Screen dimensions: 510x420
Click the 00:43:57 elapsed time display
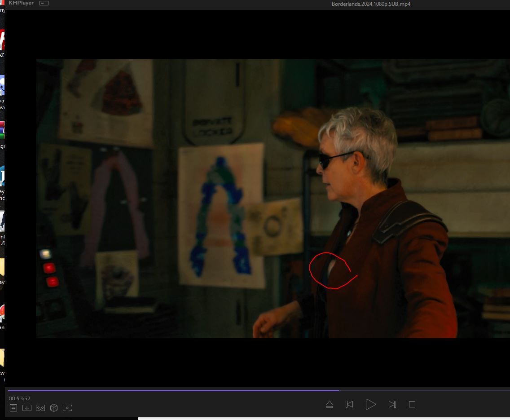pyautogui.click(x=19, y=398)
